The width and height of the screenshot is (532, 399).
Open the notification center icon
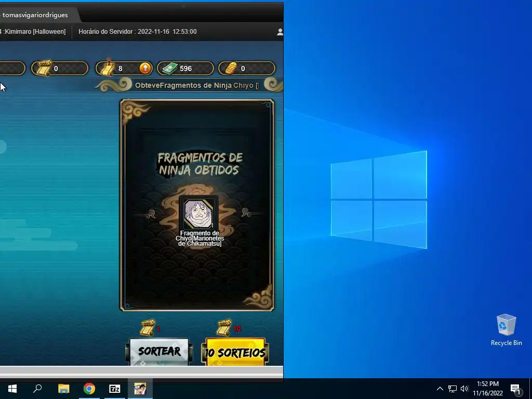(515, 390)
